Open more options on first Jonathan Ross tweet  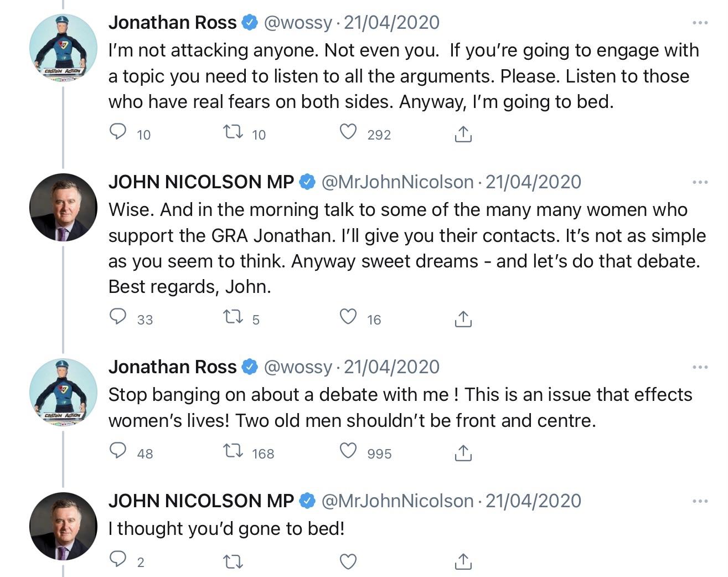pyautogui.click(x=700, y=23)
